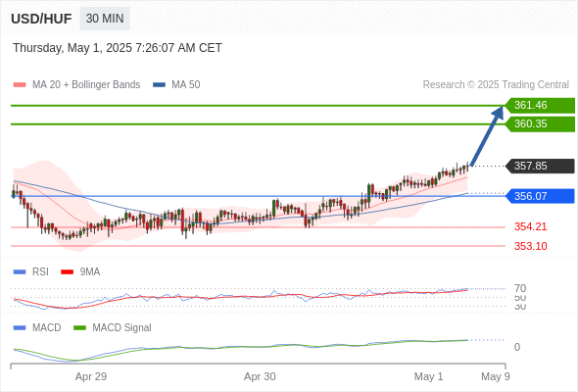This screenshot has width=578, height=392.
Task: Toggle the MACD Signal legend entry
Action: click(113, 328)
